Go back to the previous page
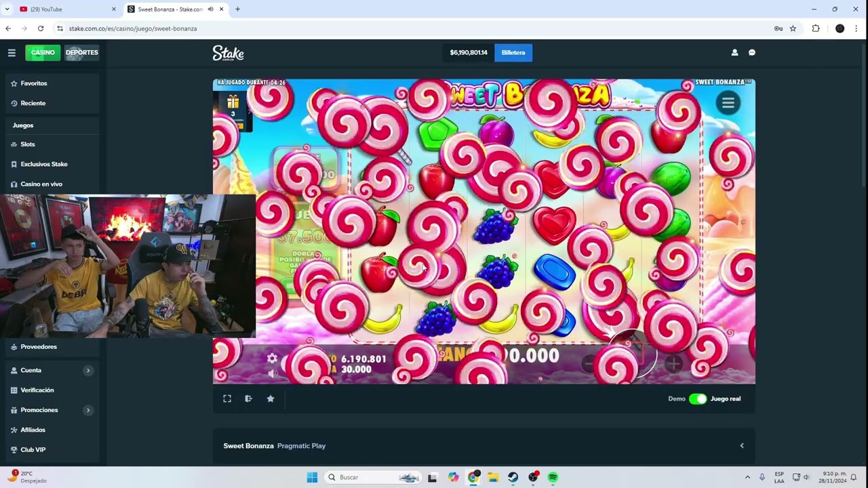The width and height of the screenshot is (868, 488). [x=8, y=28]
